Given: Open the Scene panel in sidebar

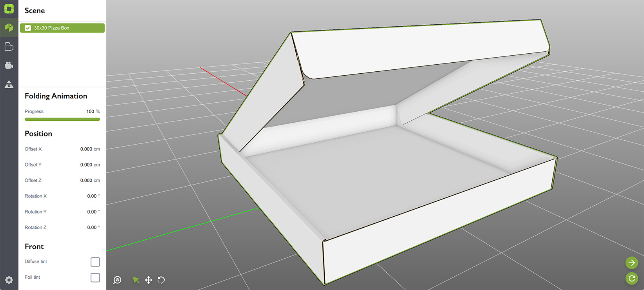Looking at the screenshot, I should pos(9,28).
